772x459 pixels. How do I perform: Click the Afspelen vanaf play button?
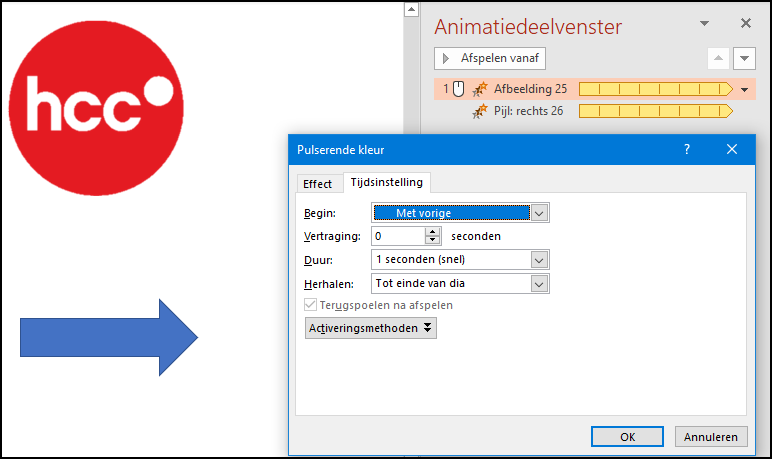click(490, 58)
